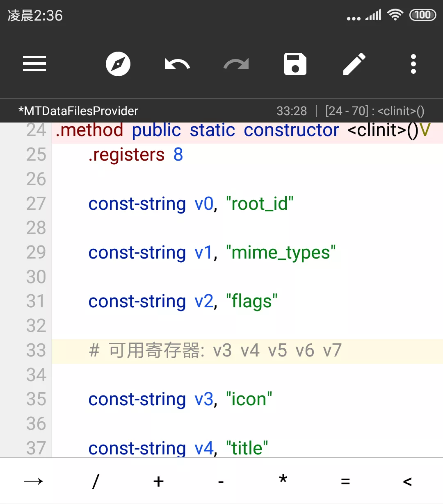Tap the pencil edit icon
Screen dimensions: 443x504
(x=354, y=64)
